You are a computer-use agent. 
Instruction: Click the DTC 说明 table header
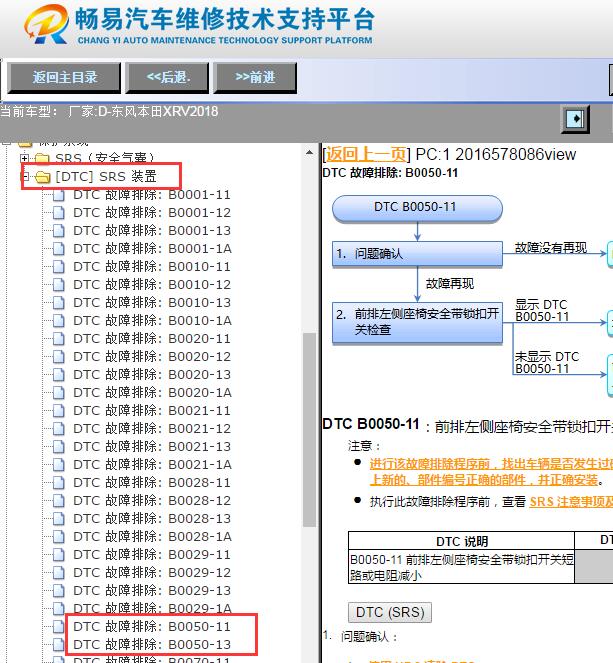coord(462,541)
